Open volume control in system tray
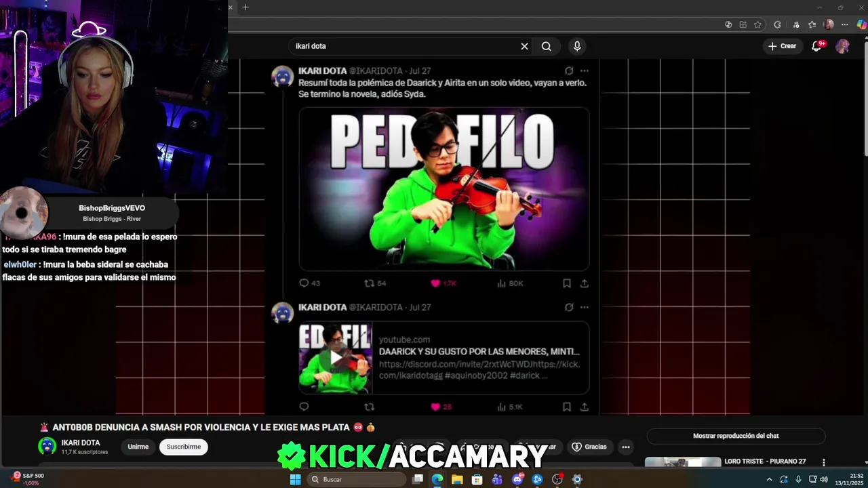The image size is (868, 488). tap(824, 479)
